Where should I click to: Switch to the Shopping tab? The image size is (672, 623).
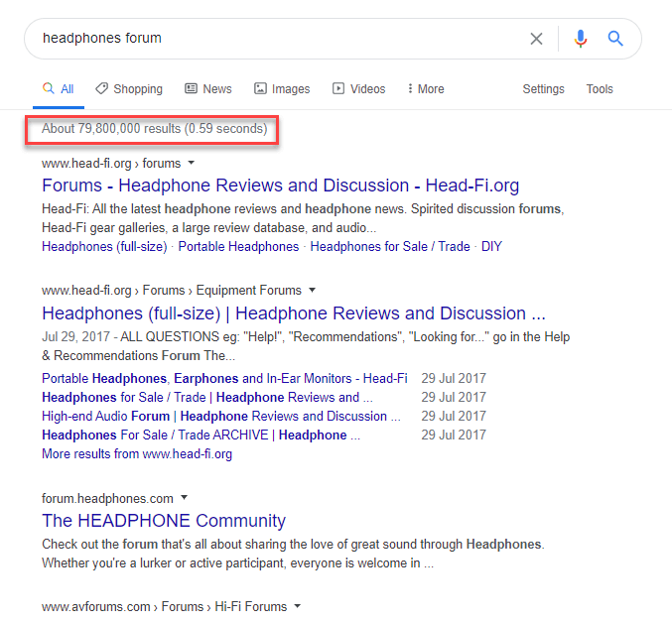129,89
